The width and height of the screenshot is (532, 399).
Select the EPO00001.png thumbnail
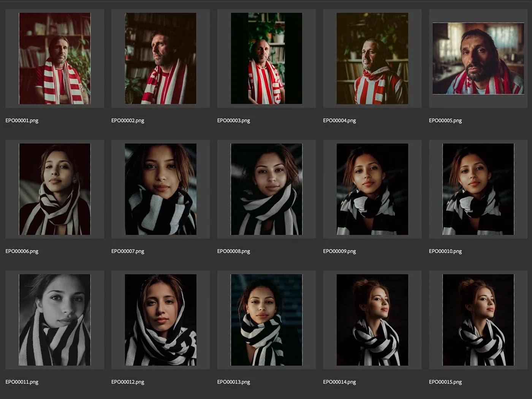55,59
